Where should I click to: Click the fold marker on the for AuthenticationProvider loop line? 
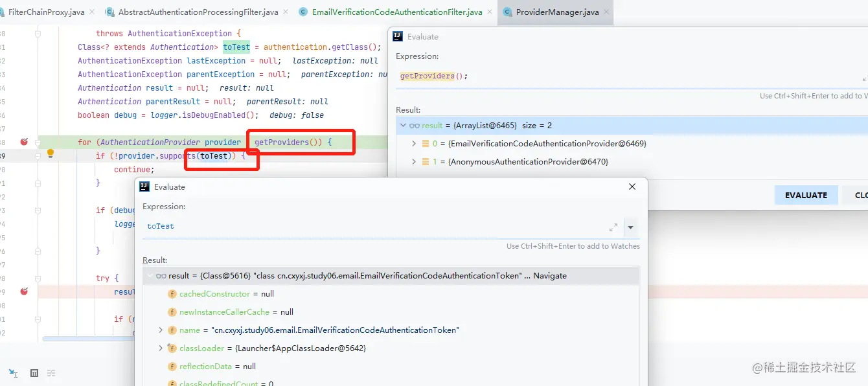[x=38, y=142]
